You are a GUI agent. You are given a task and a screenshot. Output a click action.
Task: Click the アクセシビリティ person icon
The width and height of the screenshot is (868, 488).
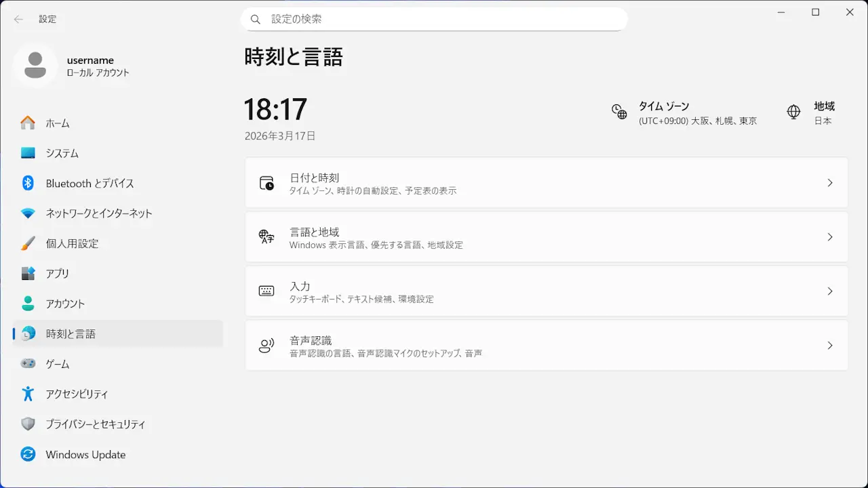(28, 394)
